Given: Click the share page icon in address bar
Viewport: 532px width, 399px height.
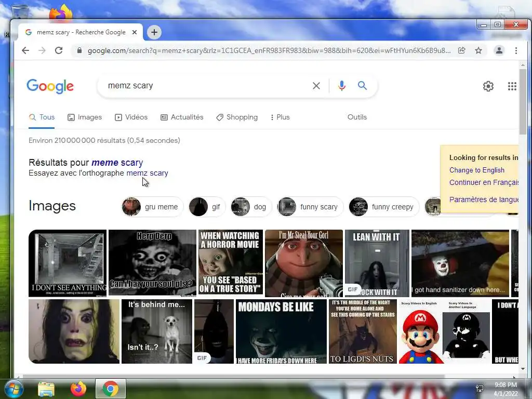Looking at the screenshot, I should (461, 50).
